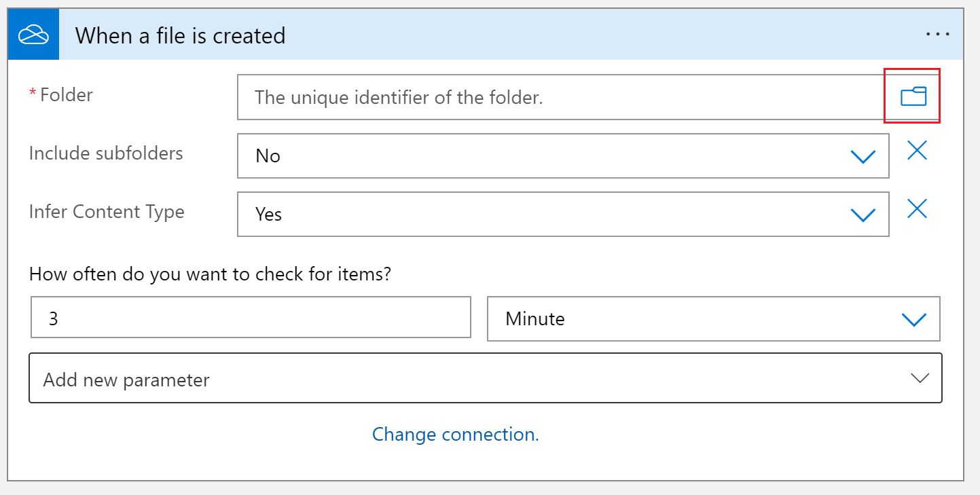The image size is (980, 495).
Task: Open the folder picker icon next to Folder
Action: point(912,96)
